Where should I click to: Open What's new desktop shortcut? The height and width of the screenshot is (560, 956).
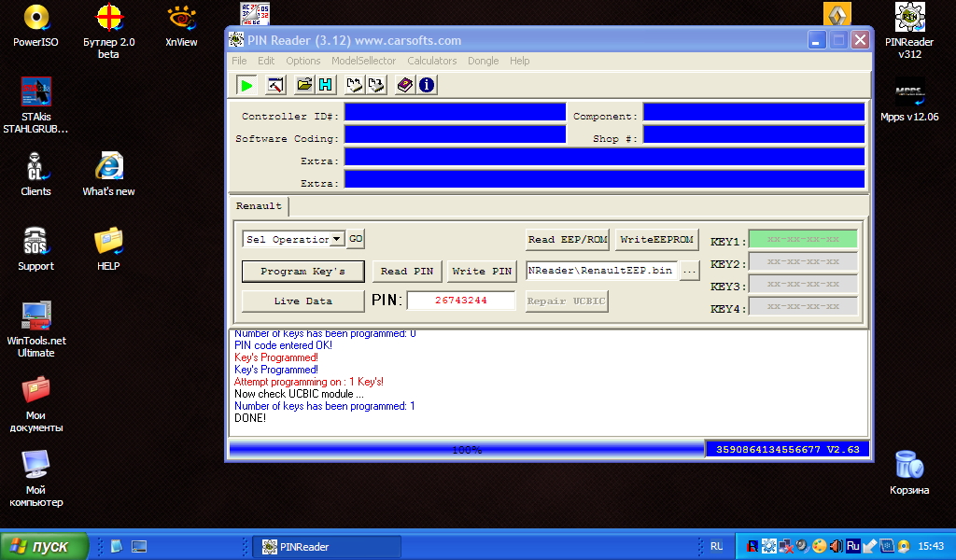click(108, 175)
